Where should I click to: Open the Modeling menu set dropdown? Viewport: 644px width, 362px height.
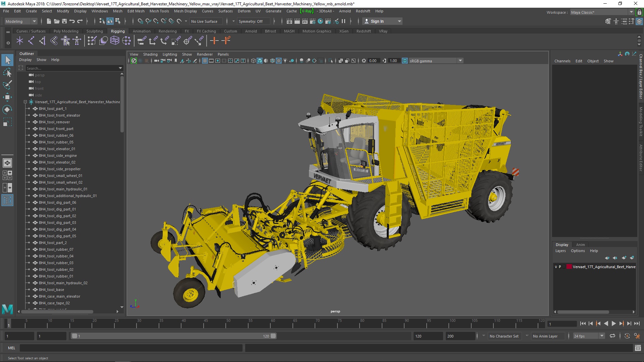(21, 21)
